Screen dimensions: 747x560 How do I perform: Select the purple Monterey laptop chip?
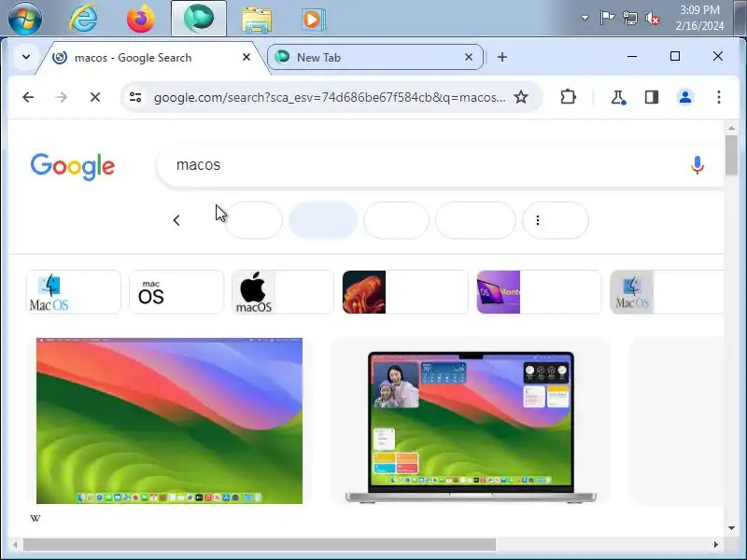point(539,292)
